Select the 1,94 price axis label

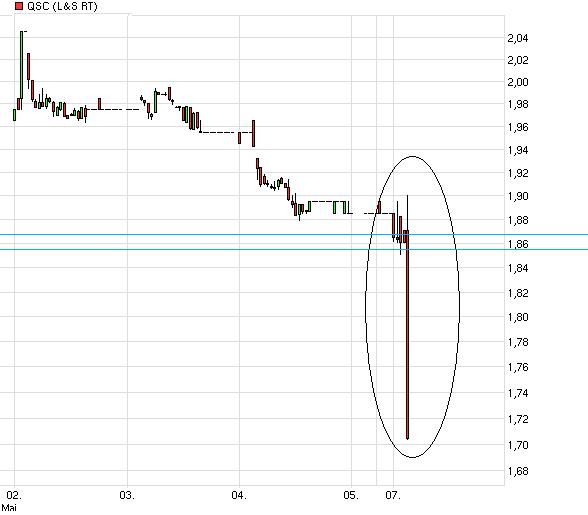click(518, 150)
